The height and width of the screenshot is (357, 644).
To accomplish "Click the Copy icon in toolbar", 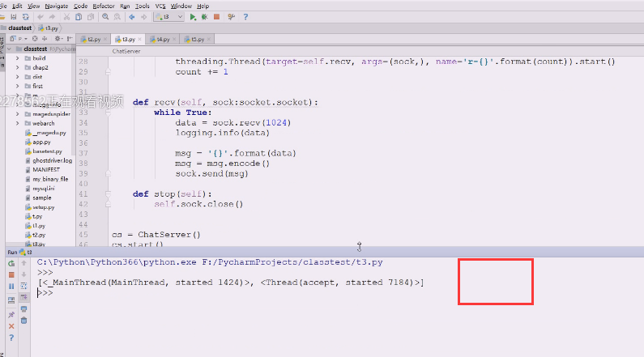I will 79,17.
